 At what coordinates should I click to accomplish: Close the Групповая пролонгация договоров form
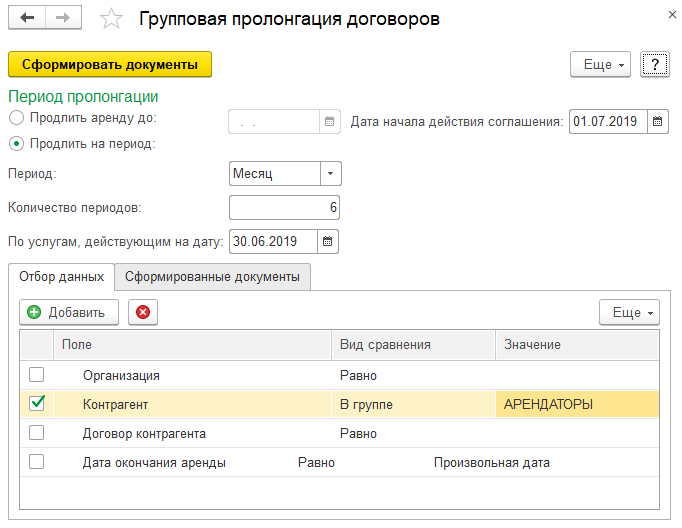pos(670,14)
